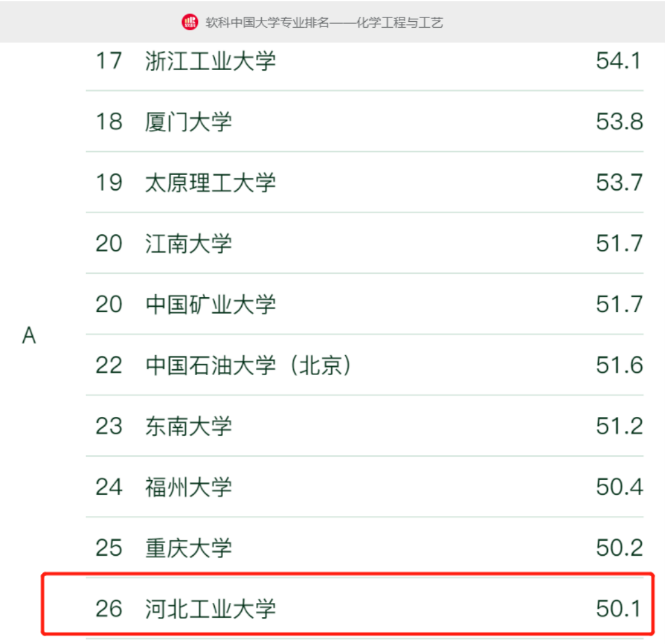Select rank number 17
This screenshot has width=665, height=644.
[x=109, y=61]
